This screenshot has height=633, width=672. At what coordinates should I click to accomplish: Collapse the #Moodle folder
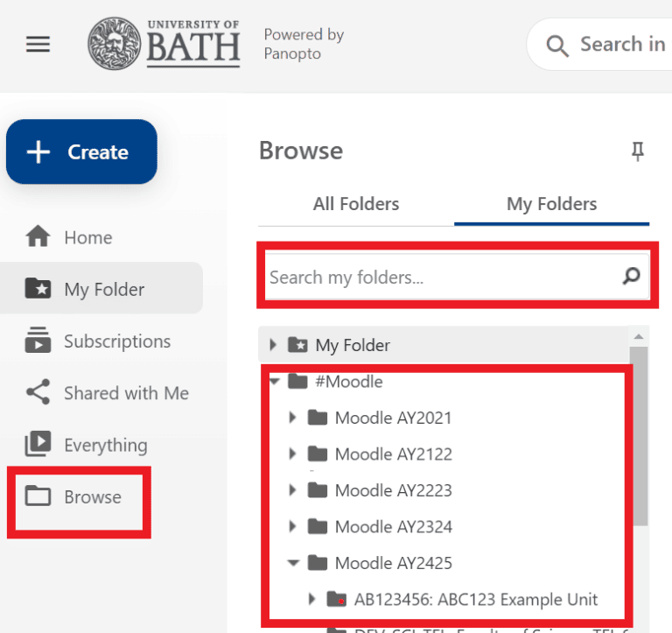pos(274,382)
